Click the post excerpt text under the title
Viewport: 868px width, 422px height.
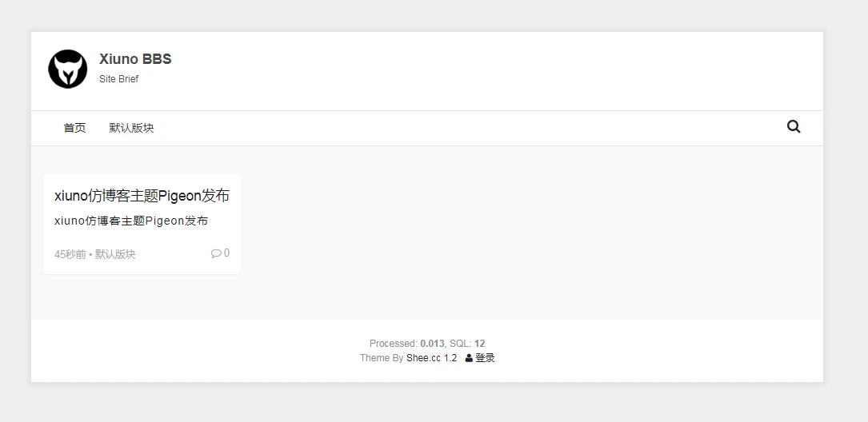[131, 221]
